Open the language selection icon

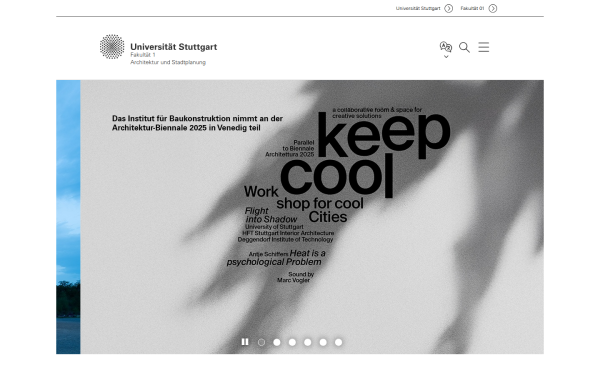(x=445, y=47)
